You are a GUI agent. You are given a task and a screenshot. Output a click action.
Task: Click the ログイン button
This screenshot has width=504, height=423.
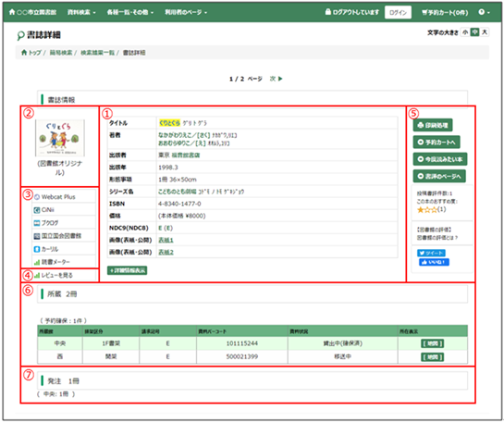click(x=398, y=12)
